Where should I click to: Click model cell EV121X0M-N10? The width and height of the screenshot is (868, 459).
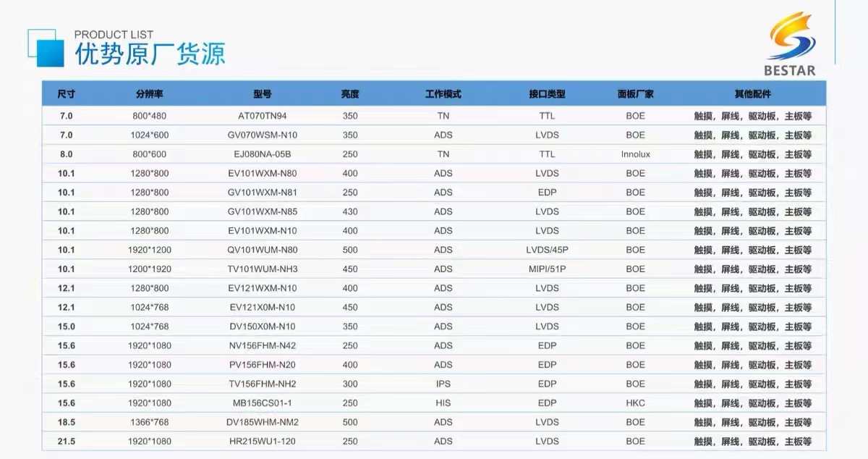coord(263,307)
